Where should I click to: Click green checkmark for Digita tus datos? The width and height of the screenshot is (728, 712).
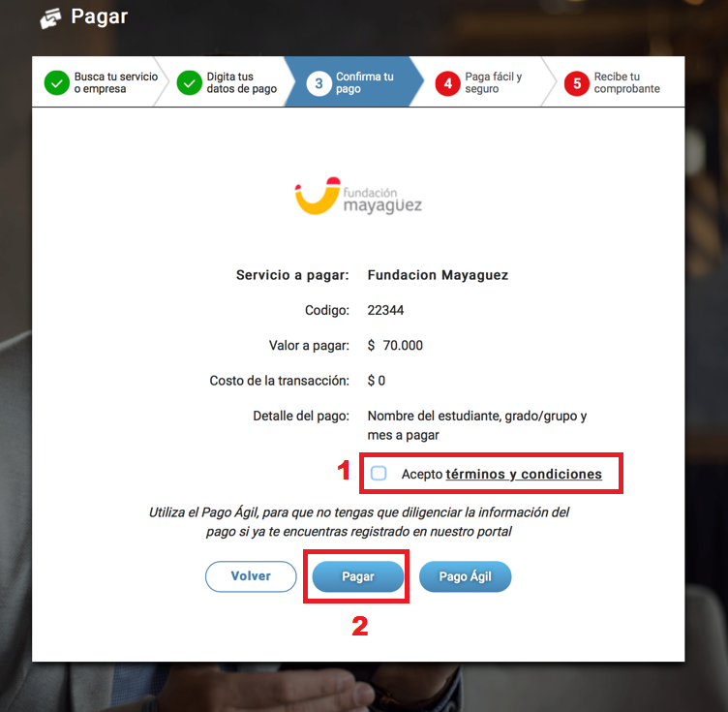click(189, 82)
